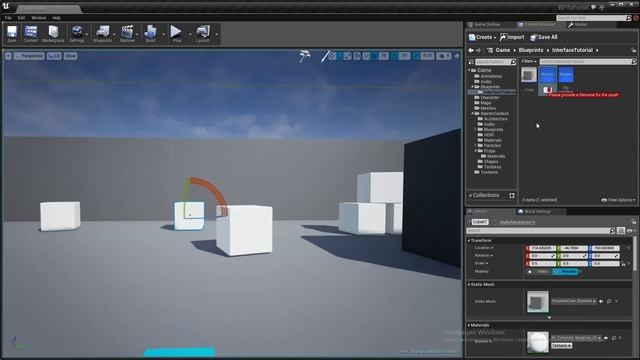
Task: Toggle viewport rotation snapping
Action: [x=394, y=56]
